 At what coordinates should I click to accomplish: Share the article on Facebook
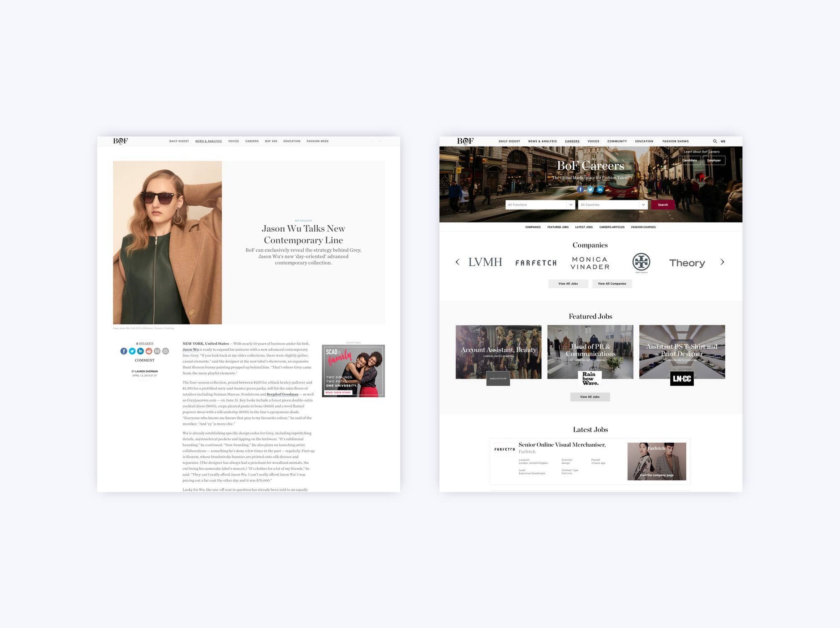(123, 351)
